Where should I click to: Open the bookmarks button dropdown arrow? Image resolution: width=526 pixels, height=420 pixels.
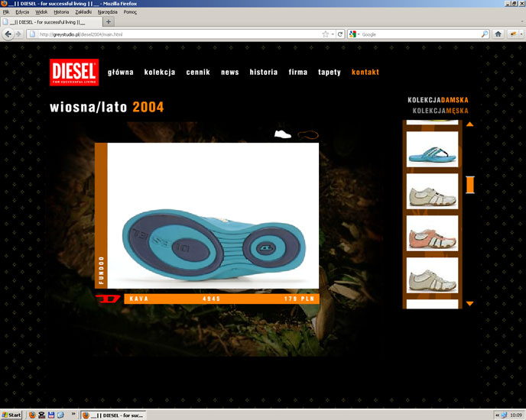[521, 34]
